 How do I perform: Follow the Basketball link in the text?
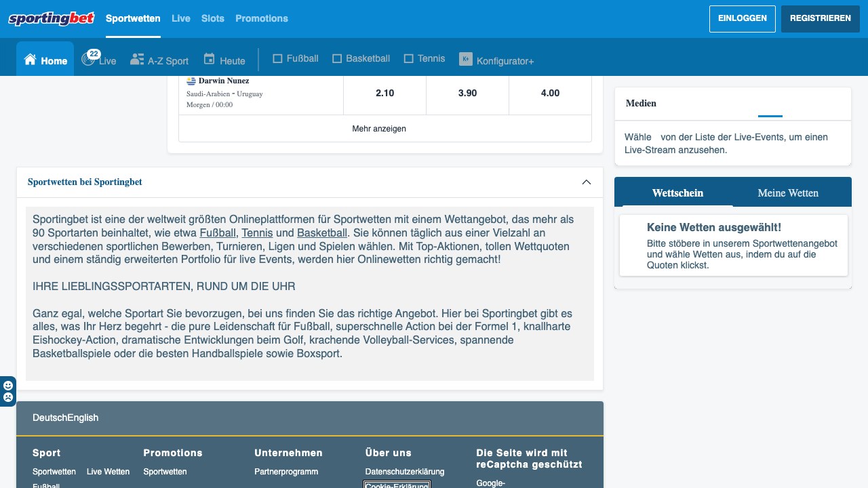click(x=322, y=233)
